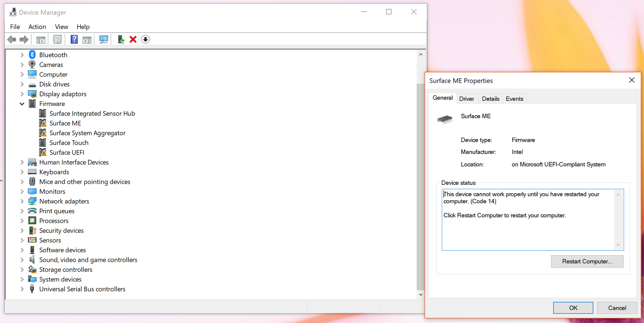Click the Restart Computer button

coord(587,261)
